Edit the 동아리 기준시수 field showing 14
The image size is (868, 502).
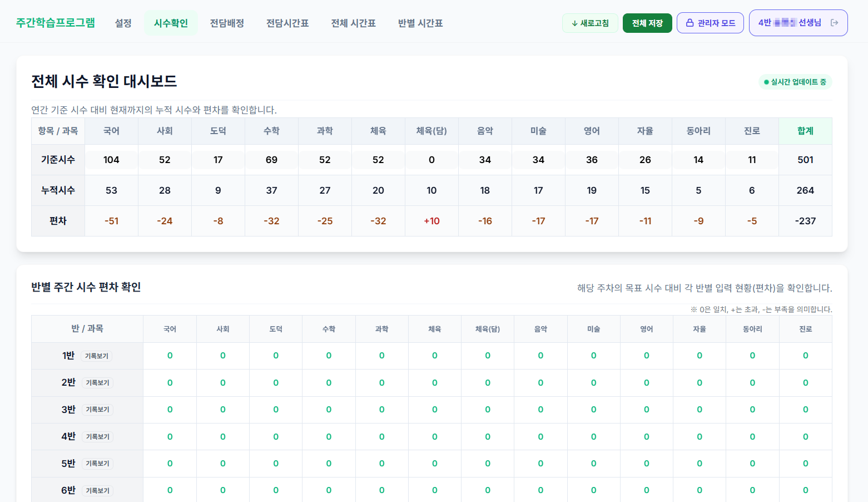click(x=698, y=160)
